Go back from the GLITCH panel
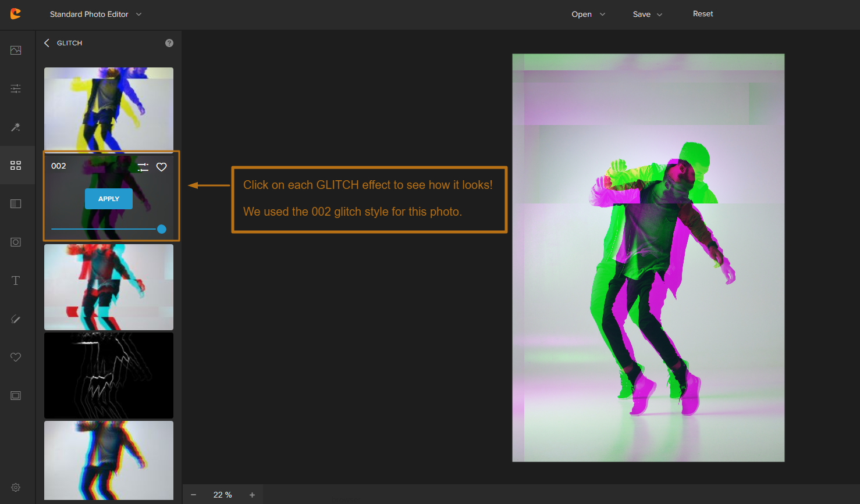The height and width of the screenshot is (504, 860). (47, 43)
